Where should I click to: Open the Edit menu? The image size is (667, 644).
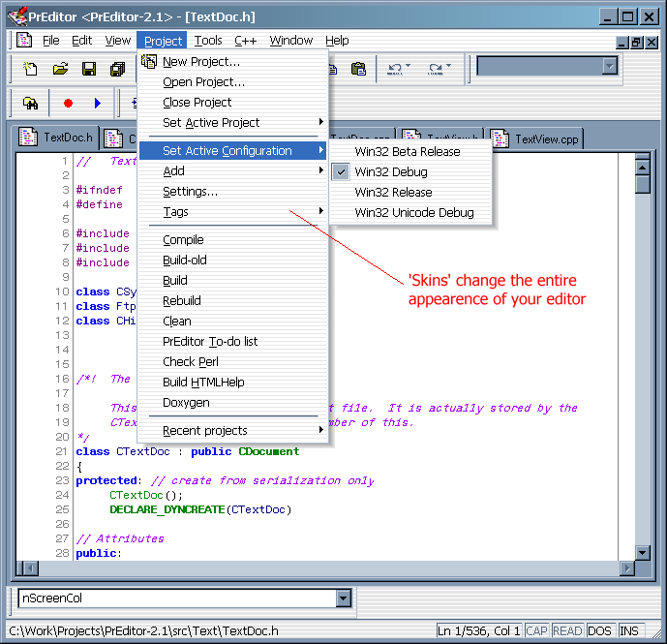click(x=81, y=41)
